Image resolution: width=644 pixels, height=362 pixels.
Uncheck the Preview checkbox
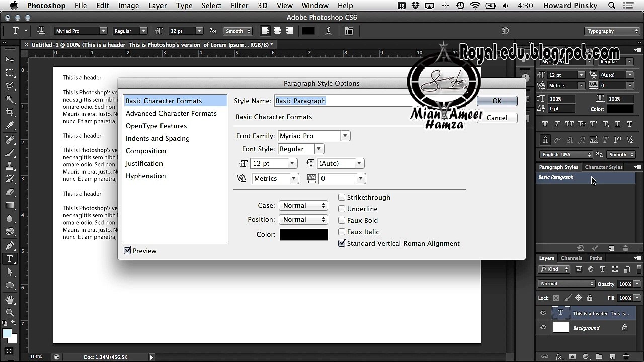pos(128,251)
